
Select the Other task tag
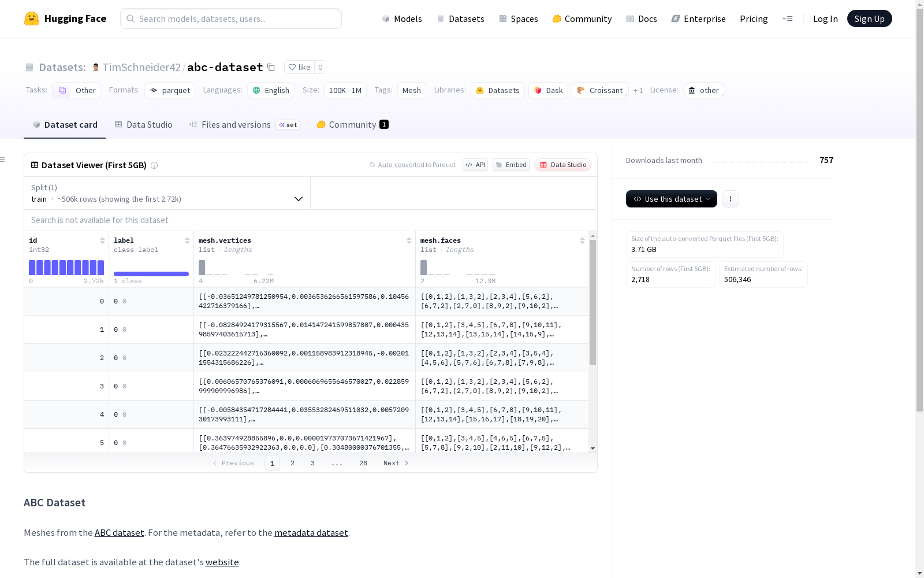point(77,90)
